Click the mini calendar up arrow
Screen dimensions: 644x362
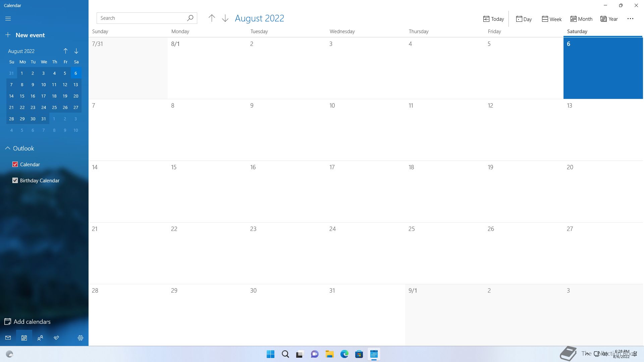tap(65, 51)
